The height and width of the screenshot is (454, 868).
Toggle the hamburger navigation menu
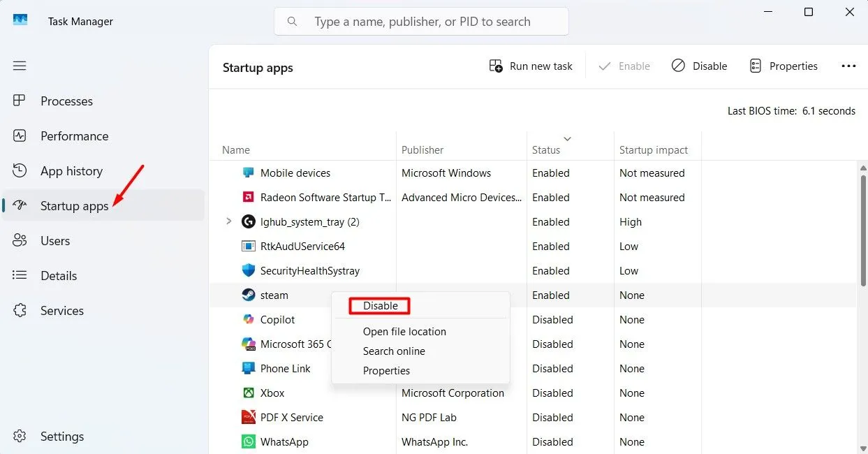point(20,66)
